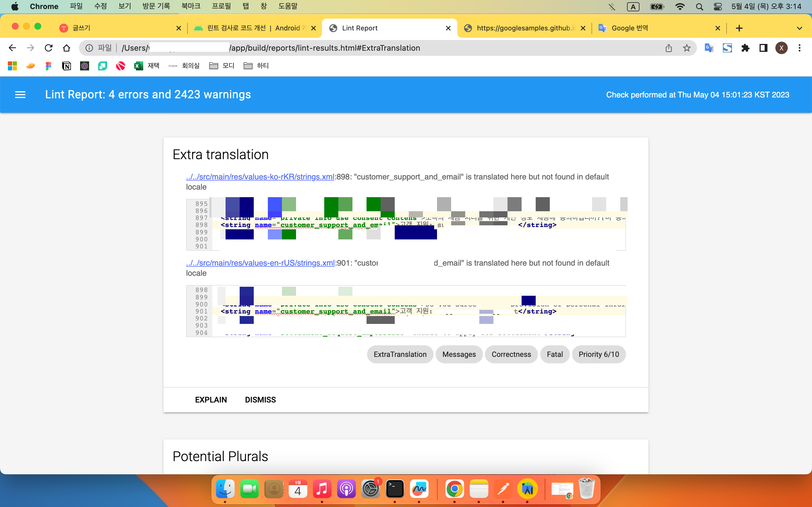Screen dimensions: 812x507
Task: Click the bookmark star icon in address bar
Action: tap(687, 48)
